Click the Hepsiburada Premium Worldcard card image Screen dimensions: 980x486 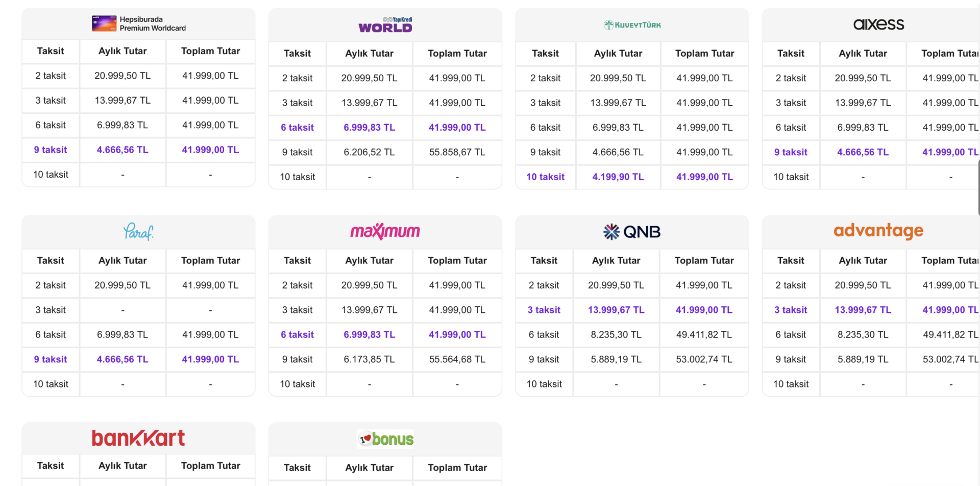point(104,23)
